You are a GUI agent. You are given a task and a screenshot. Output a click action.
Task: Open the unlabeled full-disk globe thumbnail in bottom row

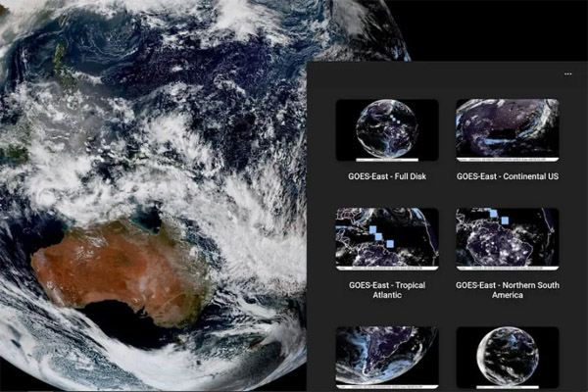click(508, 358)
